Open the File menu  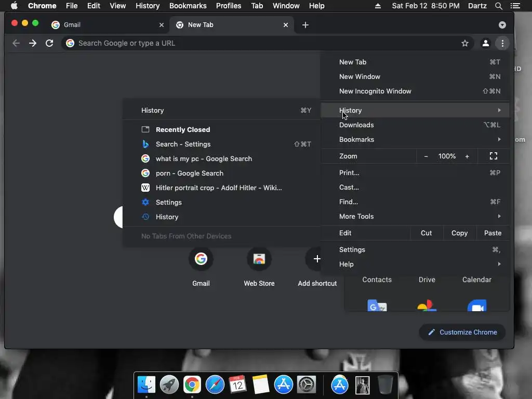coord(72,6)
